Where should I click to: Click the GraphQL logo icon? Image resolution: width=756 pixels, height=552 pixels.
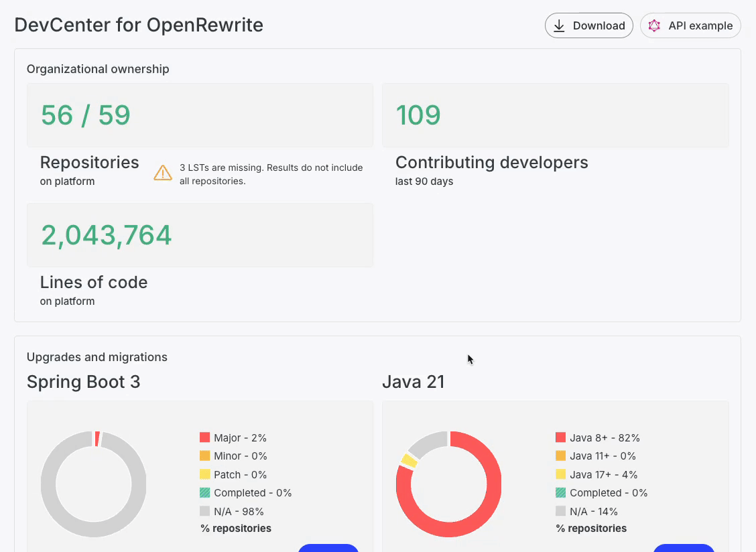[x=654, y=25]
